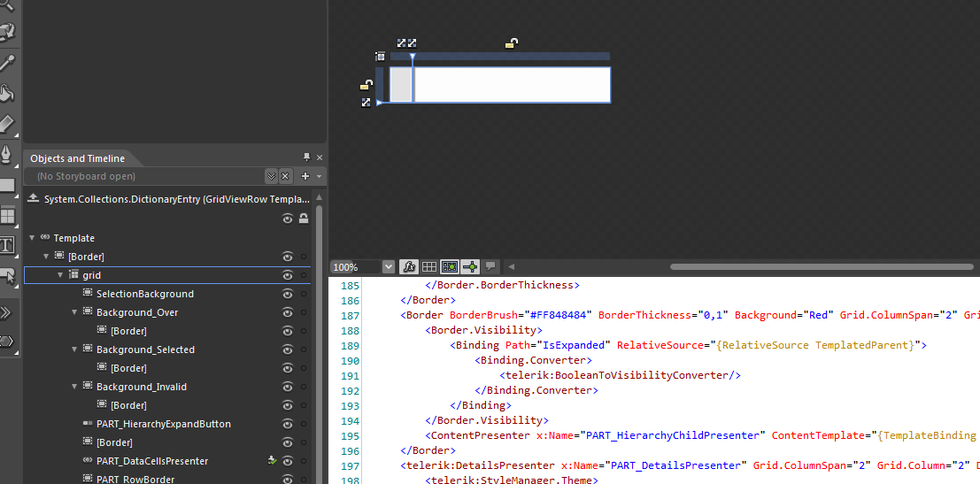Viewport: 980px width, 484px height.
Task: Close the Objects and Timeline panel
Action: click(x=320, y=157)
